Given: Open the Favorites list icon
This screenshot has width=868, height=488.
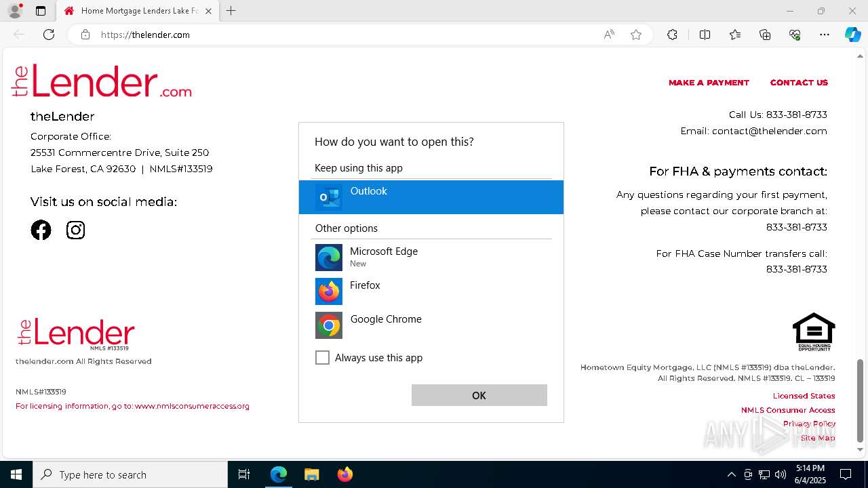Looking at the screenshot, I should 735,35.
